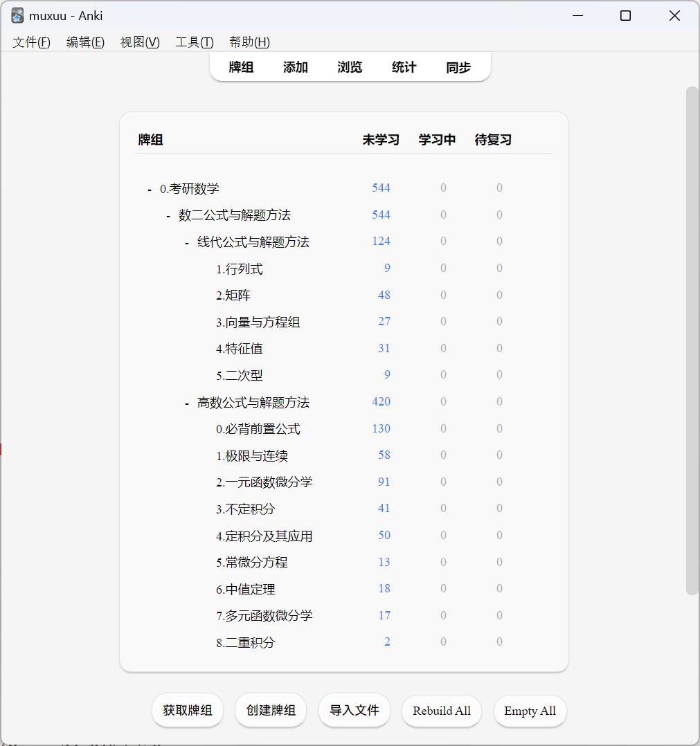Screen dimensions: 700x746
Task: Select the 2.矩阵 deck
Action: coord(233,295)
